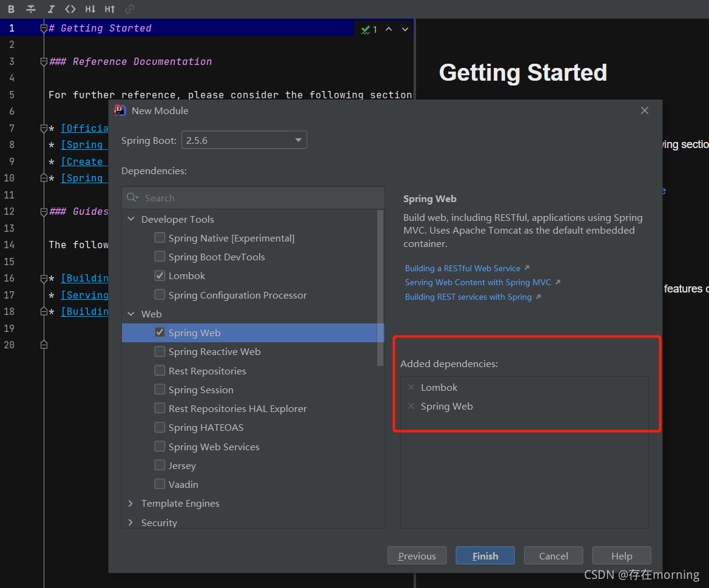Check Spring Web Services dependency
Image resolution: width=709 pixels, height=588 pixels.
160,447
